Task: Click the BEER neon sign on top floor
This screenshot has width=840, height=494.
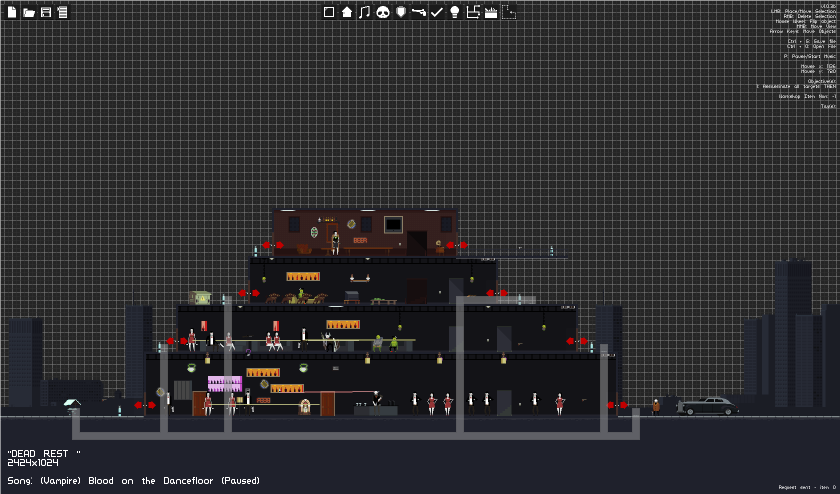Action: click(x=360, y=241)
